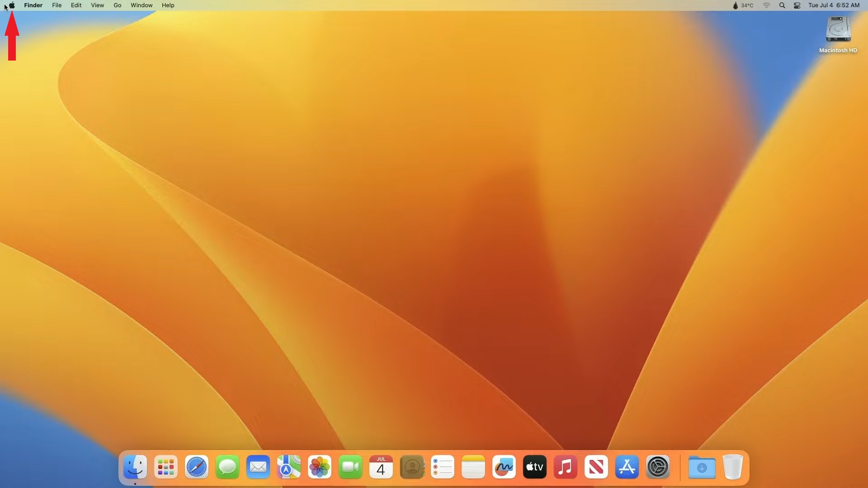Open the Apple TV app
The width and height of the screenshot is (868, 488).
click(x=534, y=467)
